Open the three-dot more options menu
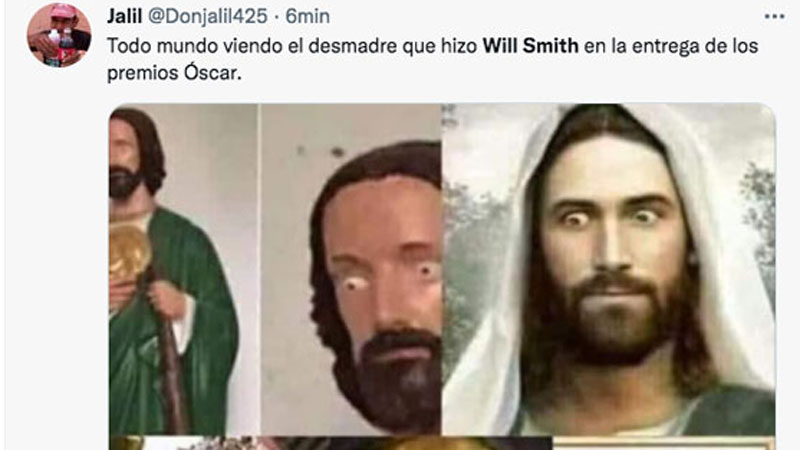Viewport: 800px width, 450px height. pos(774,17)
